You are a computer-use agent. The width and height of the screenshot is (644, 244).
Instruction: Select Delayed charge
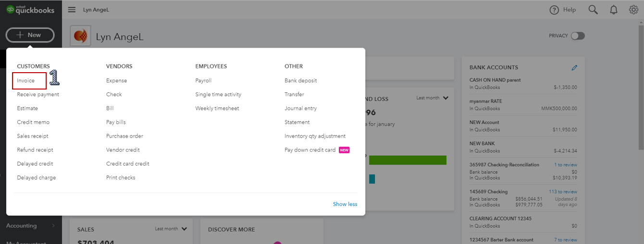click(x=37, y=178)
